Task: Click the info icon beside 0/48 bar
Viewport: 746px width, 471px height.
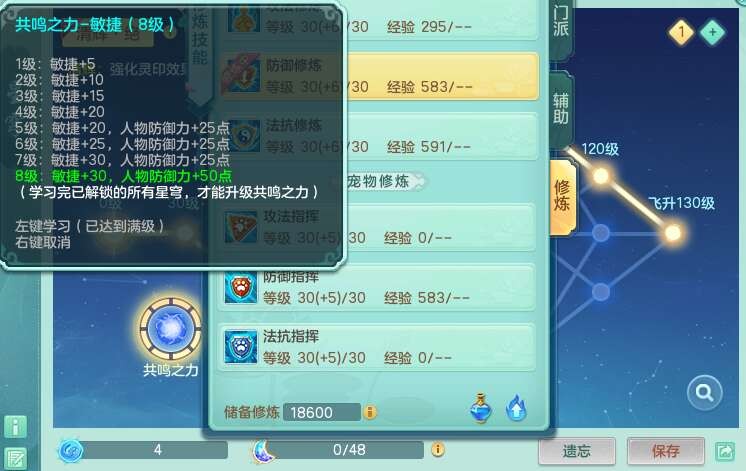Action: tap(438, 450)
